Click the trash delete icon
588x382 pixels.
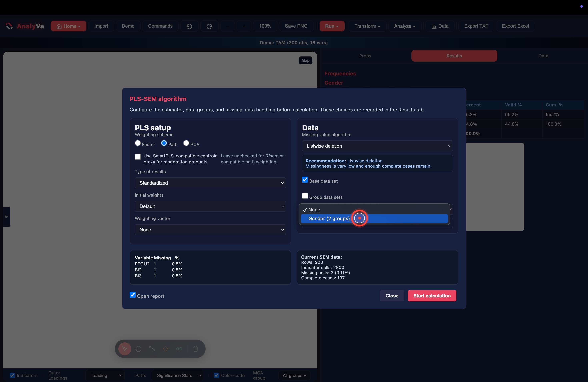195,349
